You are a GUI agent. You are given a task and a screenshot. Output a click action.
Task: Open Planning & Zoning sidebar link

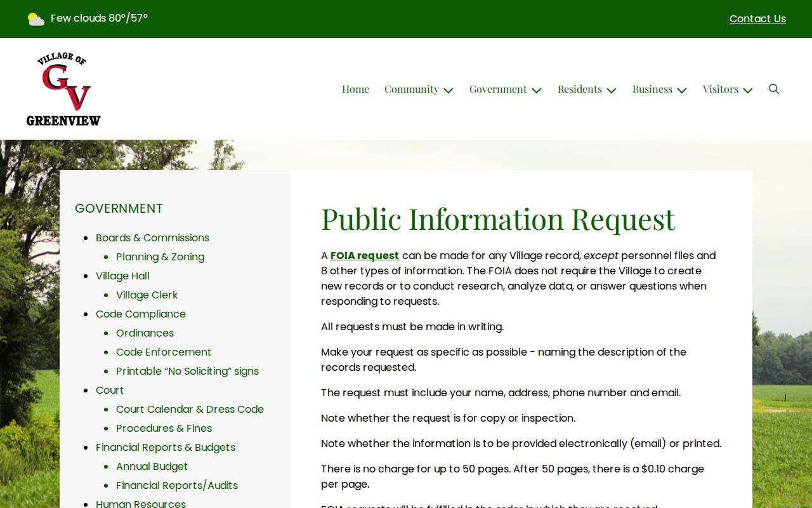coord(160,257)
